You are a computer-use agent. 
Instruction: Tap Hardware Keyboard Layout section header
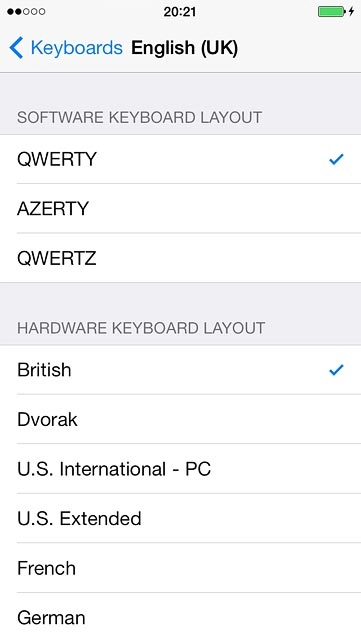pyautogui.click(x=141, y=328)
